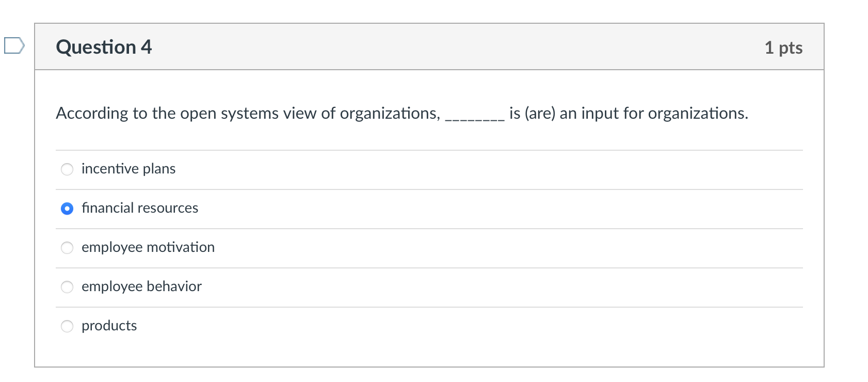Viewport: 868px width, 382px height.
Task: Select 'employee motivation' option
Action: 67,248
